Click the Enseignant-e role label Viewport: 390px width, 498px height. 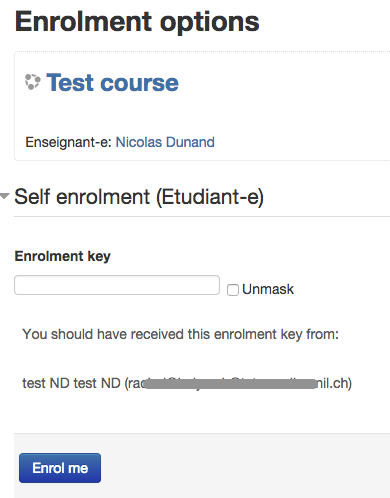(x=68, y=142)
